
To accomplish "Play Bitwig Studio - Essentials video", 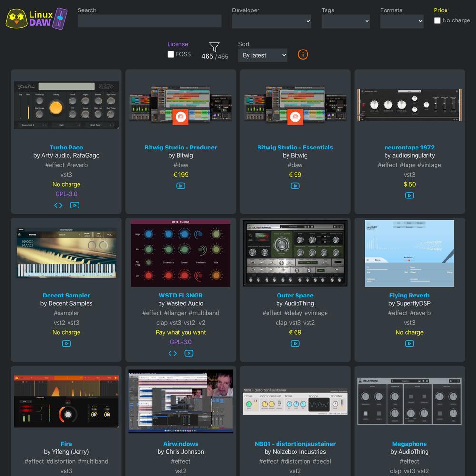I will point(295,186).
